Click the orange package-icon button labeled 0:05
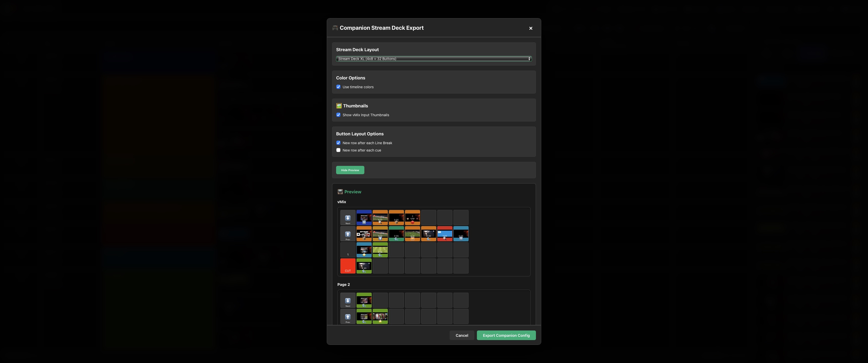Image resolution: width=868 pixels, height=363 pixels. (x=396, y=218)
